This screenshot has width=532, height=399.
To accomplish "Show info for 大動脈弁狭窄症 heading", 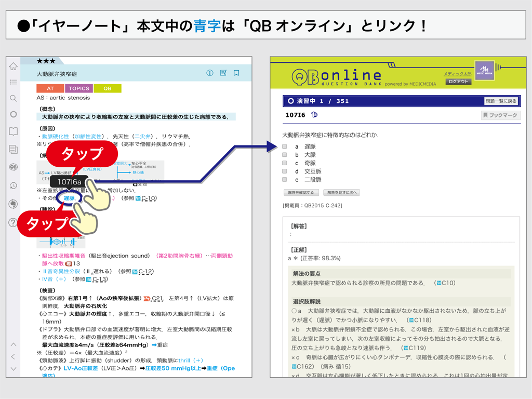I will coord(210,73).
